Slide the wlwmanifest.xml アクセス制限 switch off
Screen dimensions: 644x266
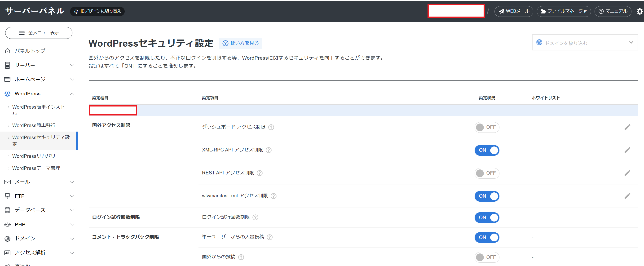click(x=487, y=196)
